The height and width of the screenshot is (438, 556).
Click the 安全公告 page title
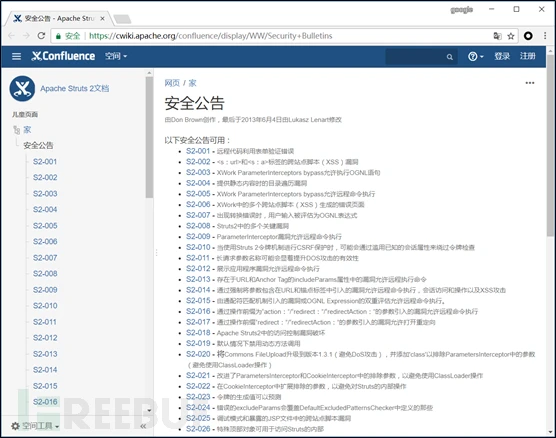[x=194, y=103]
